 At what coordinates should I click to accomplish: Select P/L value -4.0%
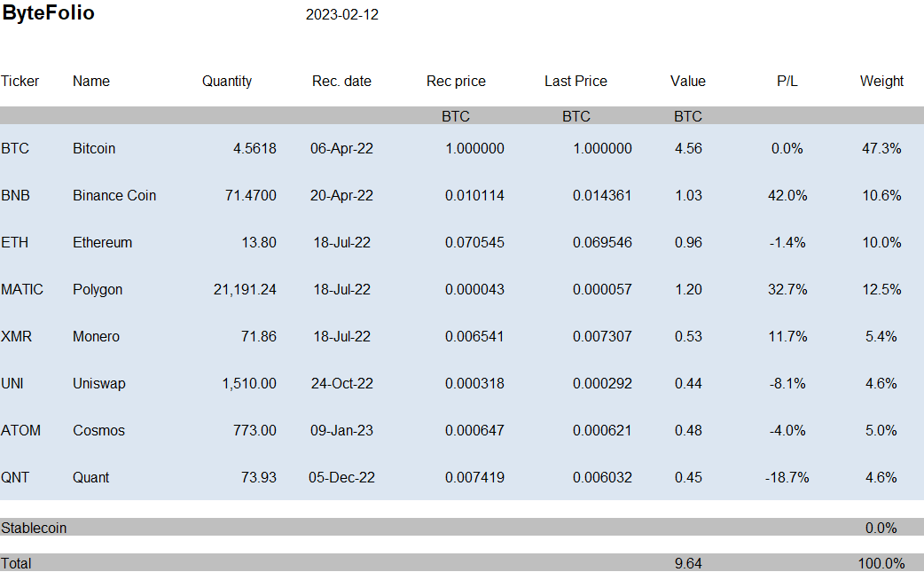787,431
